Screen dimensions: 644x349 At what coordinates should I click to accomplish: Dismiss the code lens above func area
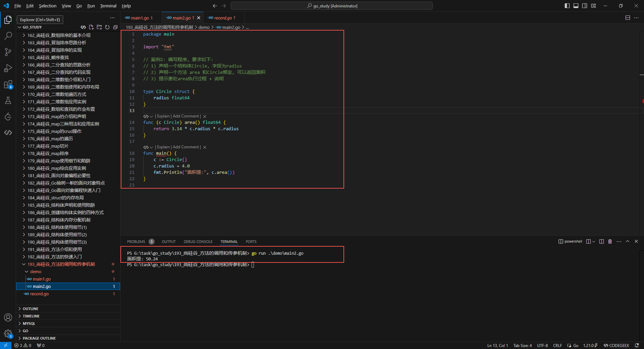tap(205, 116)
